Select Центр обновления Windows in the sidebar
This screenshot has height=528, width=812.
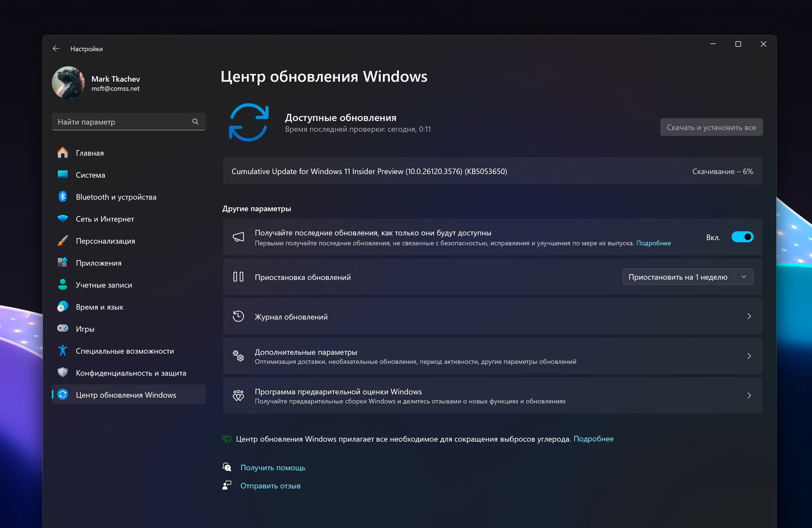[x=129, y=395]
